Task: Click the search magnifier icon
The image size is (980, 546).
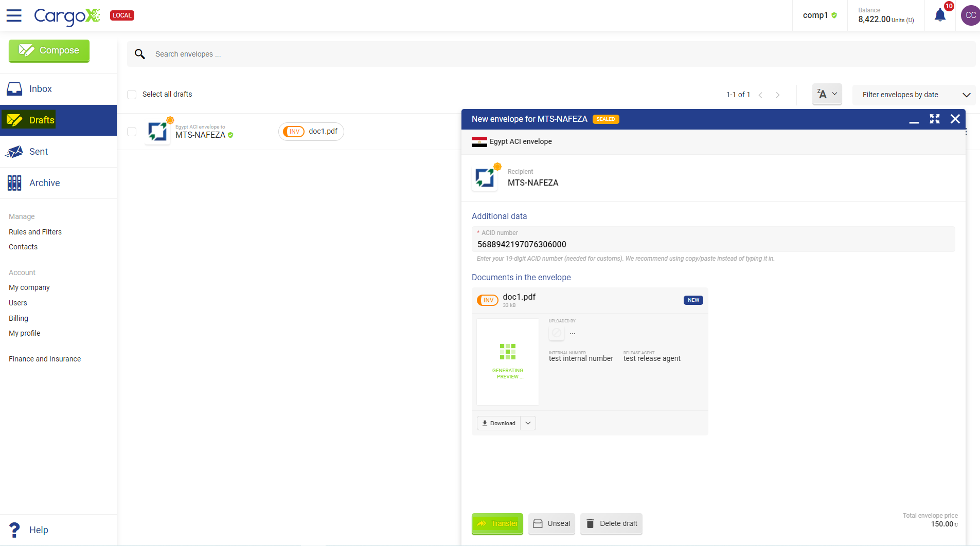Action: (139, 54)
